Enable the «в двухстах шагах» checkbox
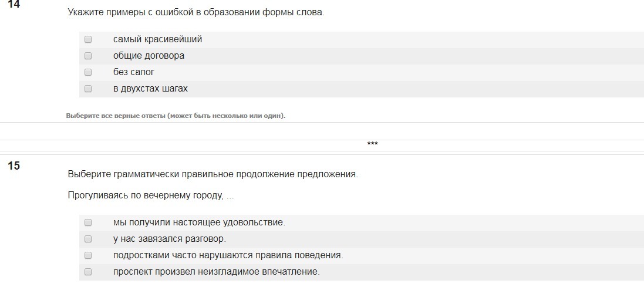The image size is (644, 287). [88, 89]
